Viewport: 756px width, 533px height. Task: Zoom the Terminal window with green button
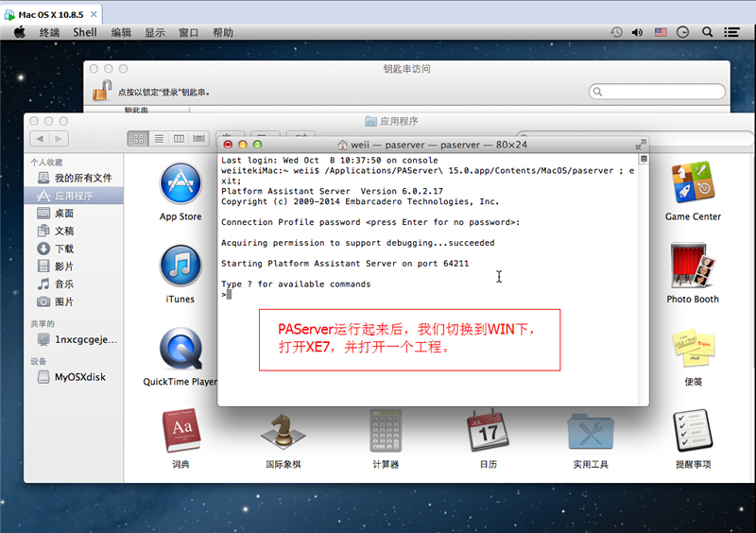point(257,145)
